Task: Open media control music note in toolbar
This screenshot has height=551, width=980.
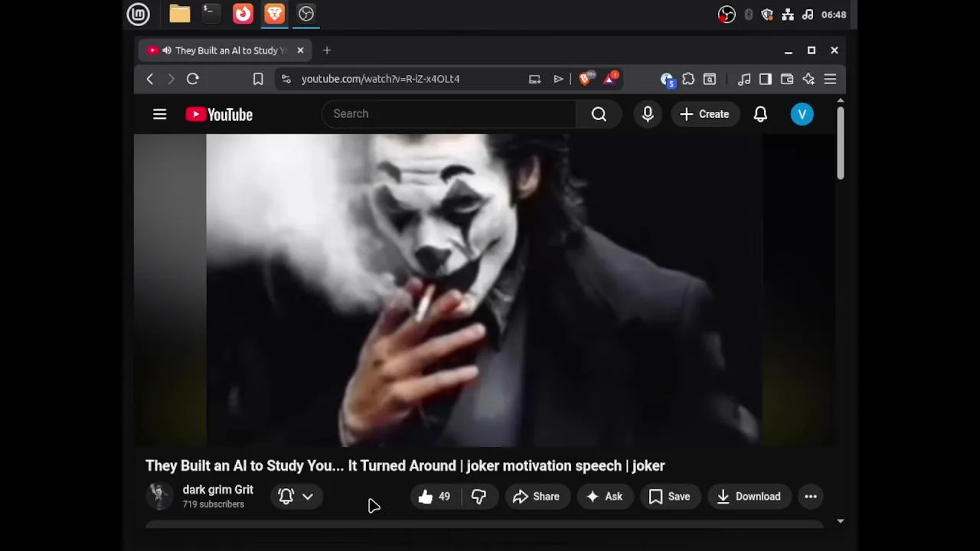Action: point(743,79)
